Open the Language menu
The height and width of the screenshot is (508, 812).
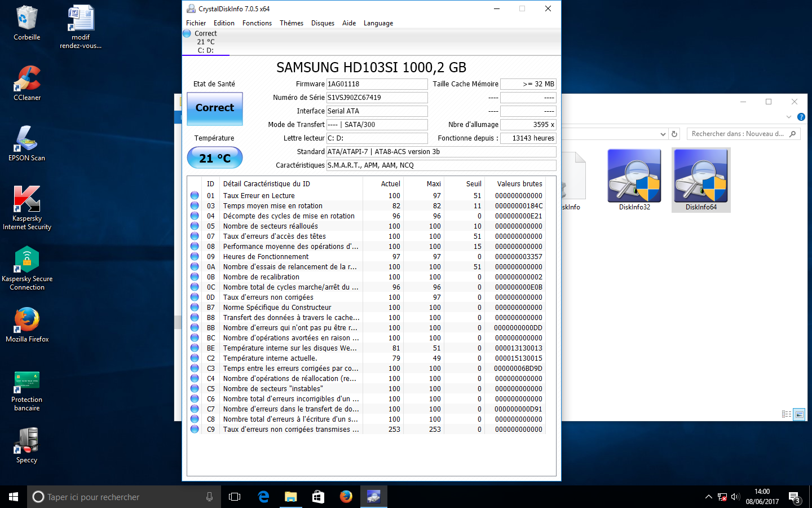(378, 23)
